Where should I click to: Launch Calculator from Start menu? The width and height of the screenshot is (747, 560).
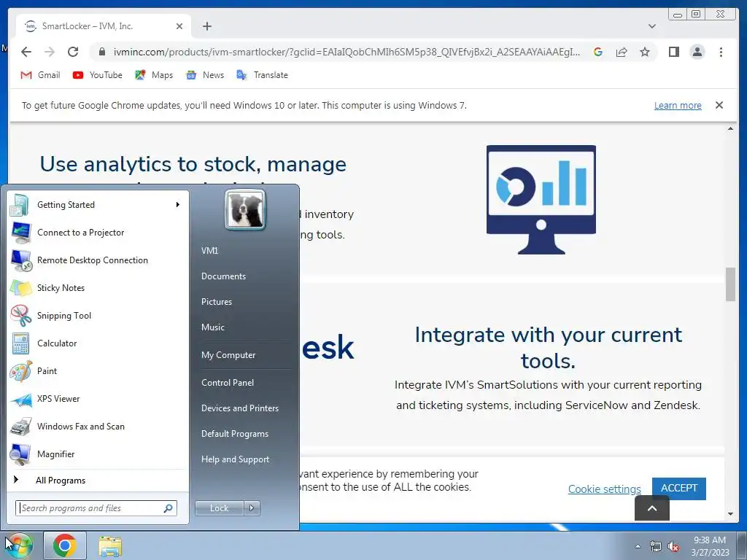pyautogui.click(x=98, y=343)
